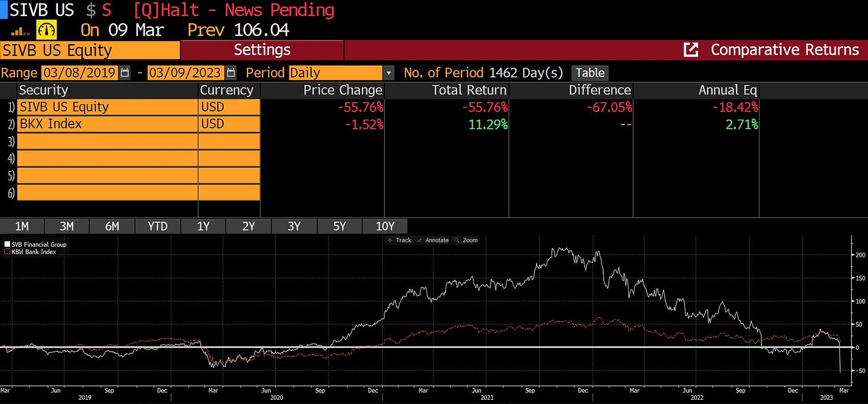Viewport: 868px width, 404px height.
Task: Select the 2Y range button
Action: [x=249, y=226]
